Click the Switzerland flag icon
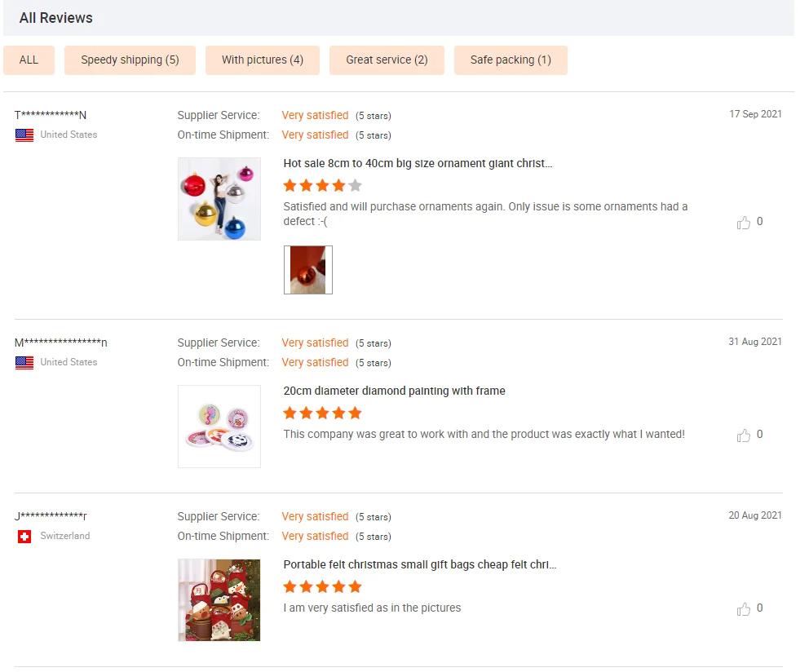The height and width of the screenshot is (672, 809). tap(24, 537)
